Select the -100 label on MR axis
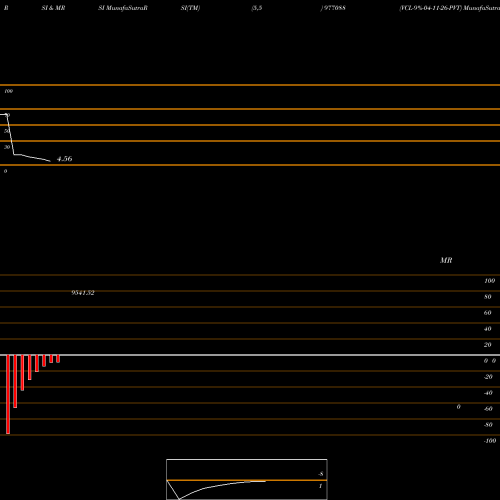This screenshot has height=500, width=500. [490, 441]
